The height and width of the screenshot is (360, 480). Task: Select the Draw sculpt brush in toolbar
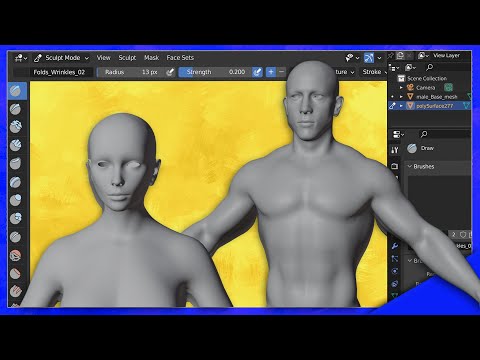(16, 91)
